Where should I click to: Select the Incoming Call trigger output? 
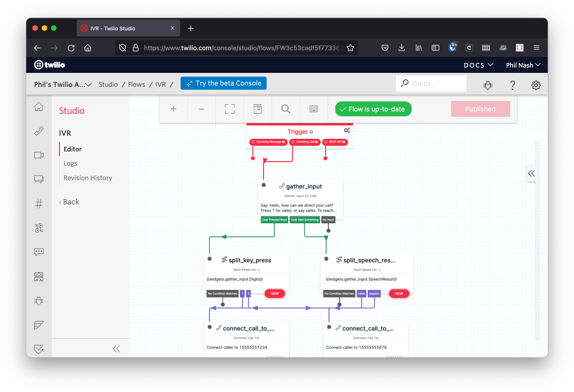click(305, 142)
